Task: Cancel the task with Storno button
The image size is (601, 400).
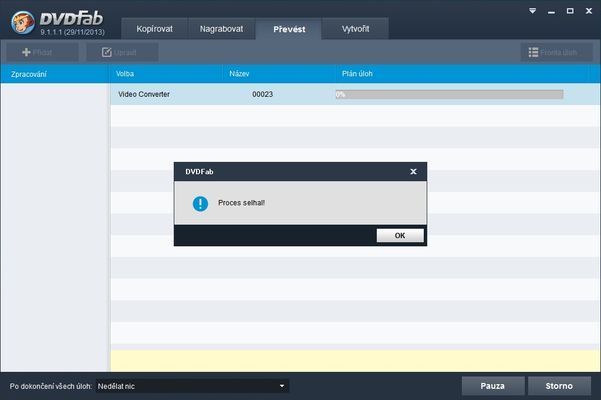Action: (559, 386)
